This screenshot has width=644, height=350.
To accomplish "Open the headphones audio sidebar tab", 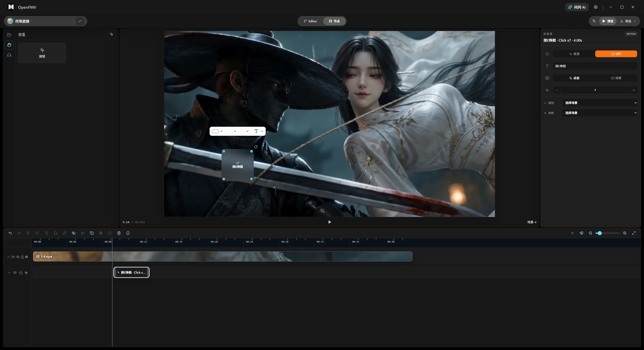I will [x=9, y=55].
